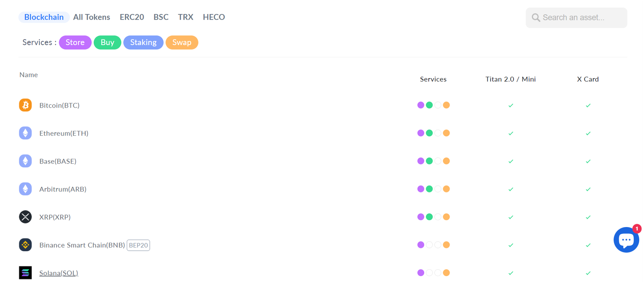644x283 pixels.
Task: Switch to the All Tokens tab
Action: (92, 17)
